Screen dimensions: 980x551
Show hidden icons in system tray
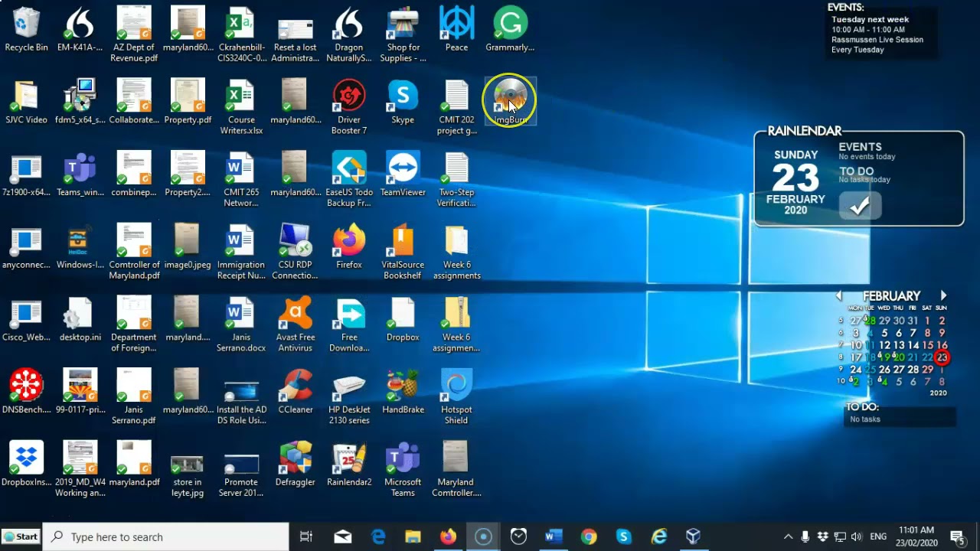[x=788, y=536]
